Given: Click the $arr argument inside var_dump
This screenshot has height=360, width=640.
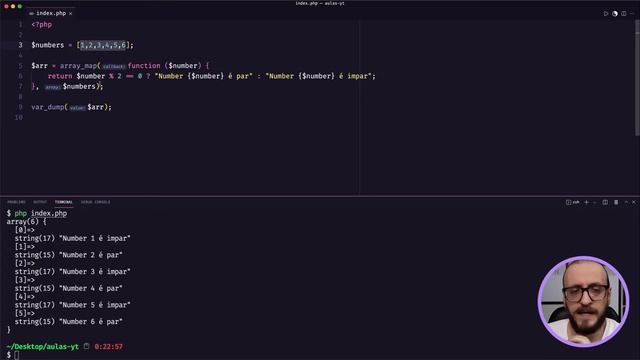Looking at the screenshot, I should coord(96,107).
